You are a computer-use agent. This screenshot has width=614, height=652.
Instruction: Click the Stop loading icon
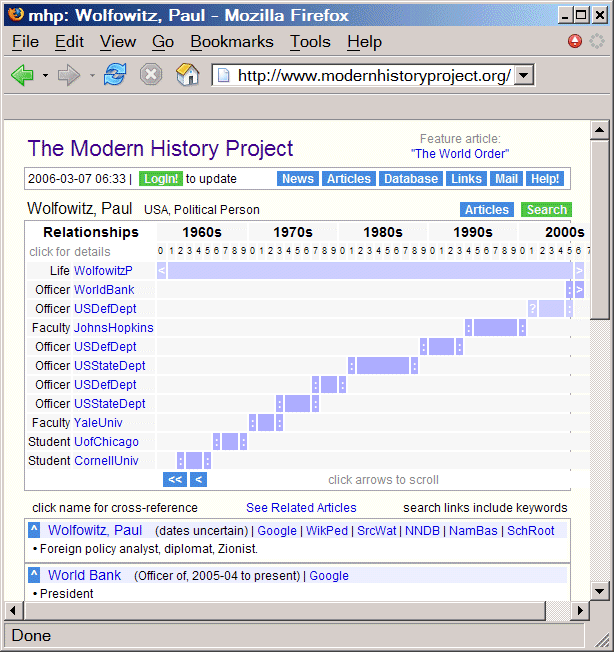coord(151,76)
